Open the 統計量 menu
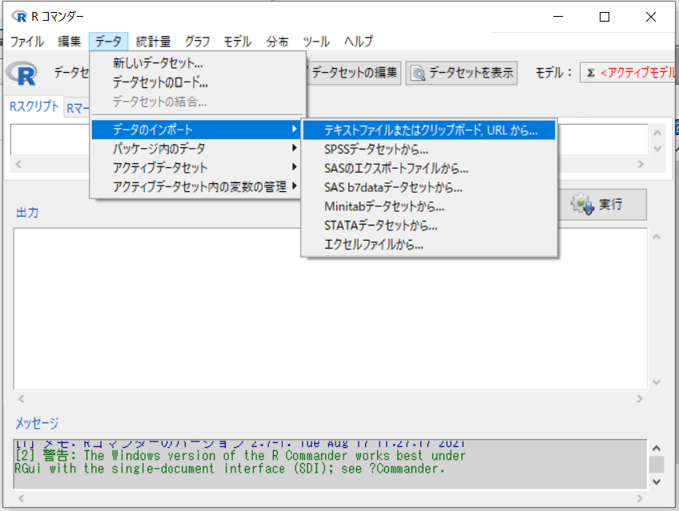 (153, 42)
